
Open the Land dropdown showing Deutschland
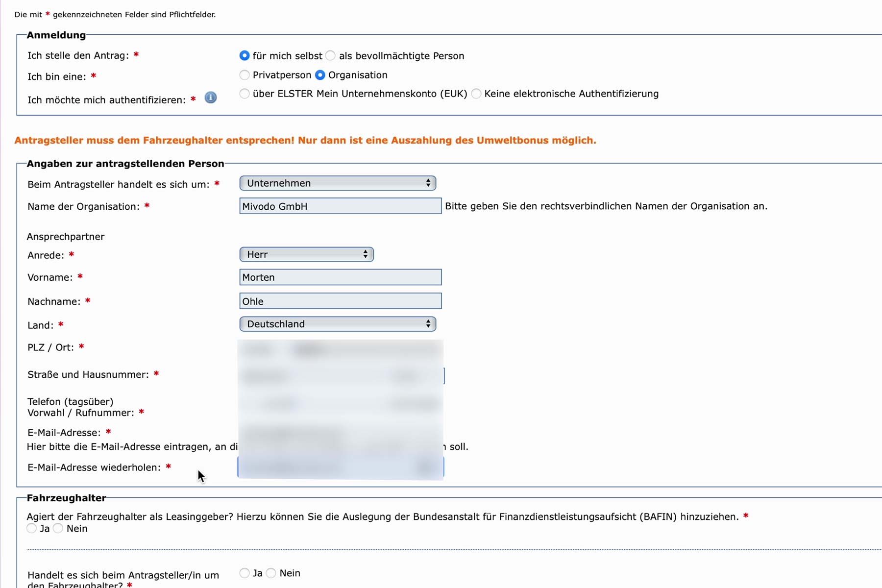pos(338,324)
